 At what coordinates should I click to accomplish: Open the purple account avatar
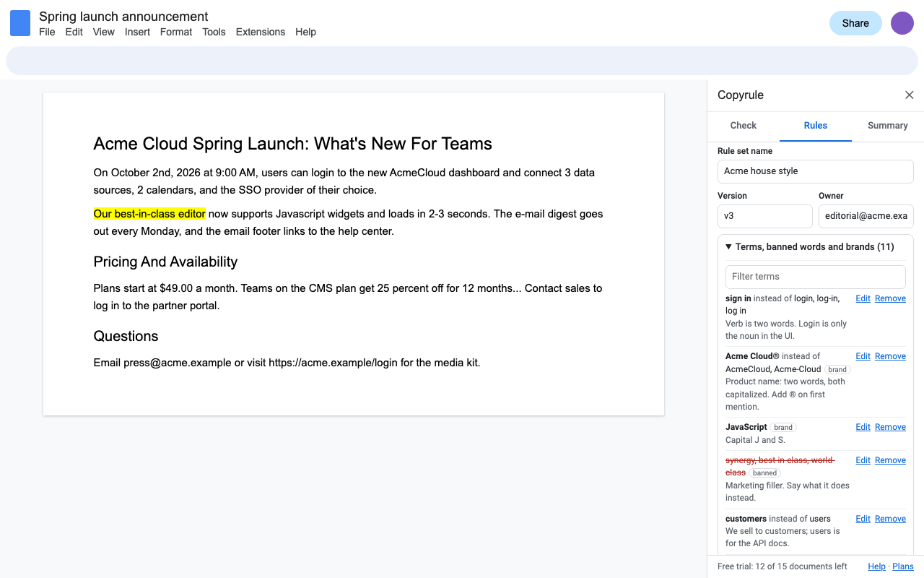pos(902,23)
